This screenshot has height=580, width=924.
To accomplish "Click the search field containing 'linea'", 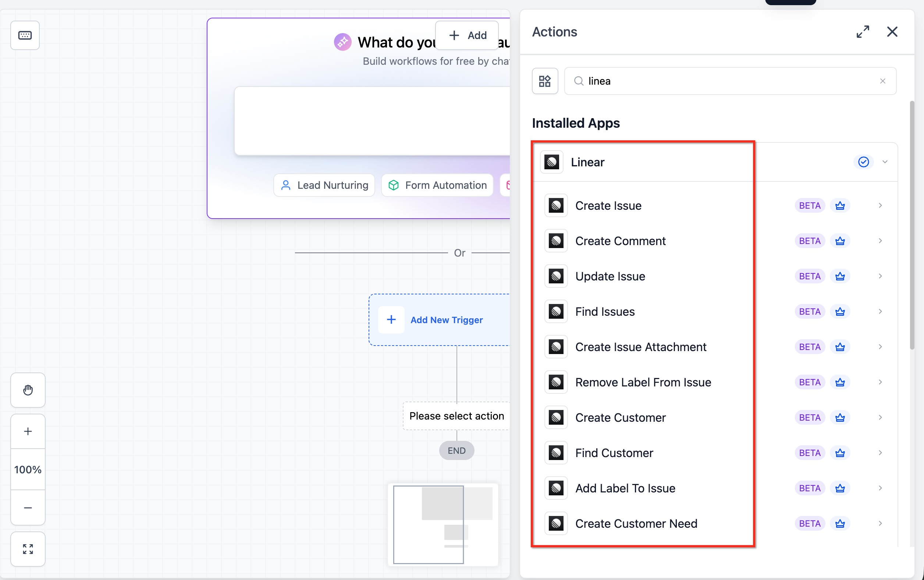I will pos(730,81).
